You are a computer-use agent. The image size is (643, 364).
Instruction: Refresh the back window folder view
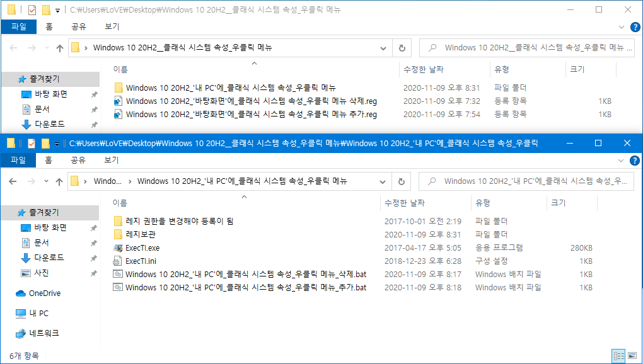coord(402,48)
